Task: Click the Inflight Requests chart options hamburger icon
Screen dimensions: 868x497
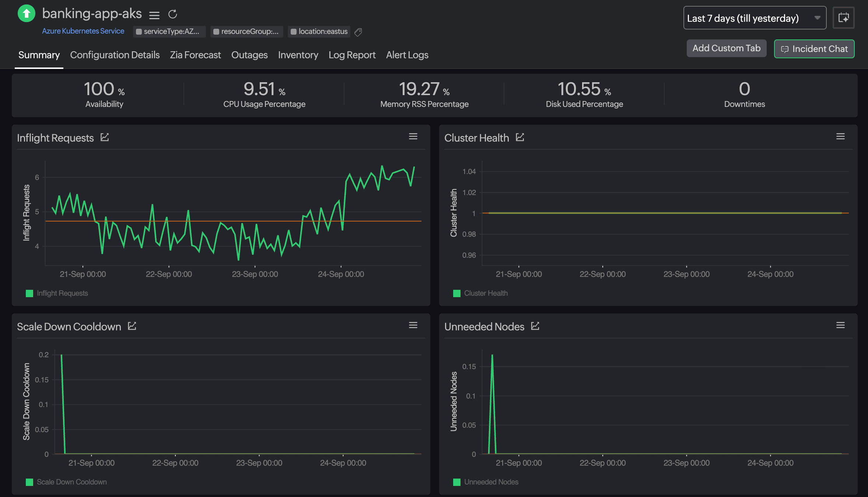Action: tap(413, 136)
